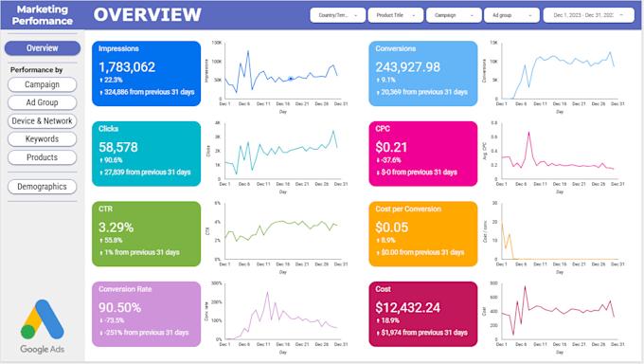Select the Conversions scorecard
This screenshot has height=364, width=644.
click(423, 74)
